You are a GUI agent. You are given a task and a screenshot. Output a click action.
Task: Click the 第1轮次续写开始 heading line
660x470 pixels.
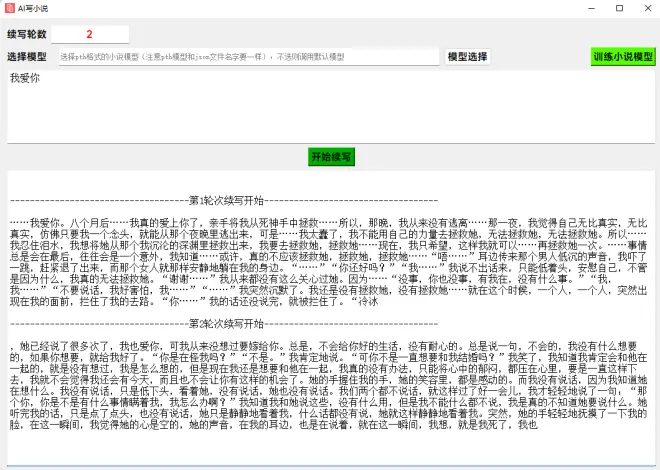click(224, 201)
